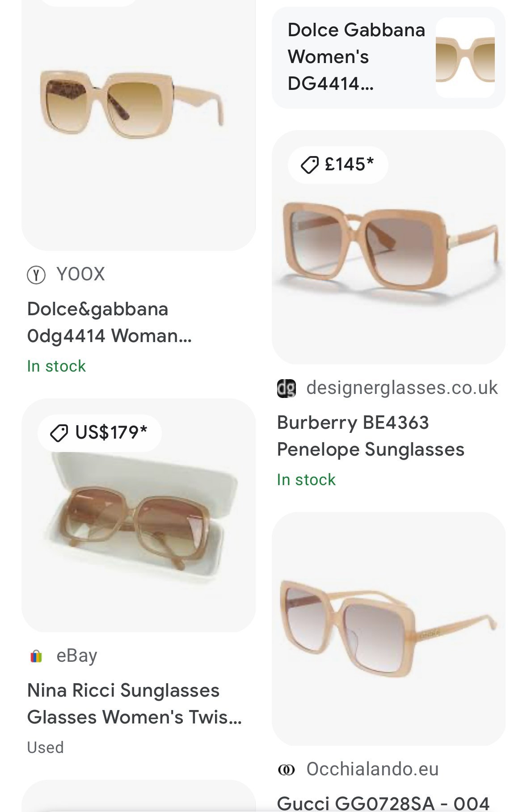This screenshot has width=527, height=812.
Task: Open the Gucci GG0728SA sunglasses image
Action: click(x=388, y=628)
